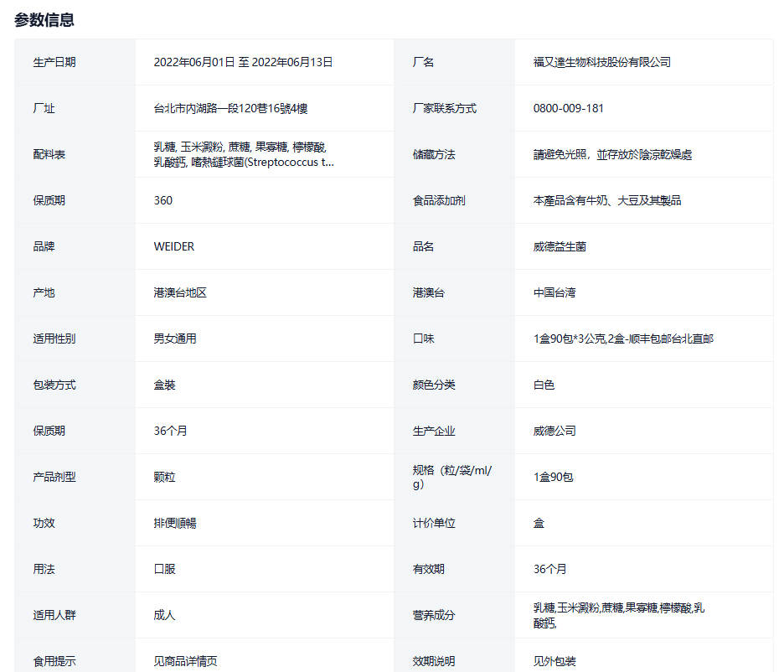Click the 中国台湾 region value
This screenshot has width=784, height=672.
pos(554,292)
